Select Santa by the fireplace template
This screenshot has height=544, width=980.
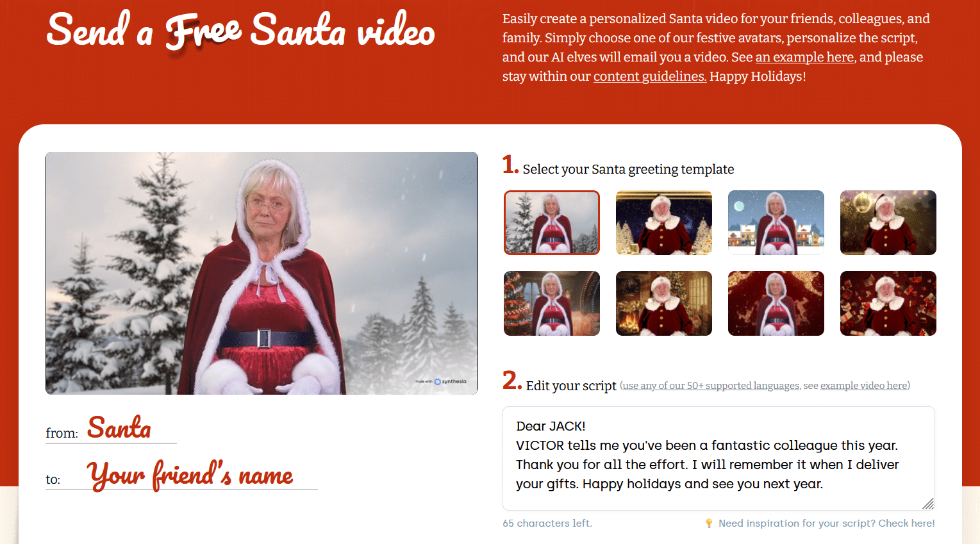coord(664,303)
